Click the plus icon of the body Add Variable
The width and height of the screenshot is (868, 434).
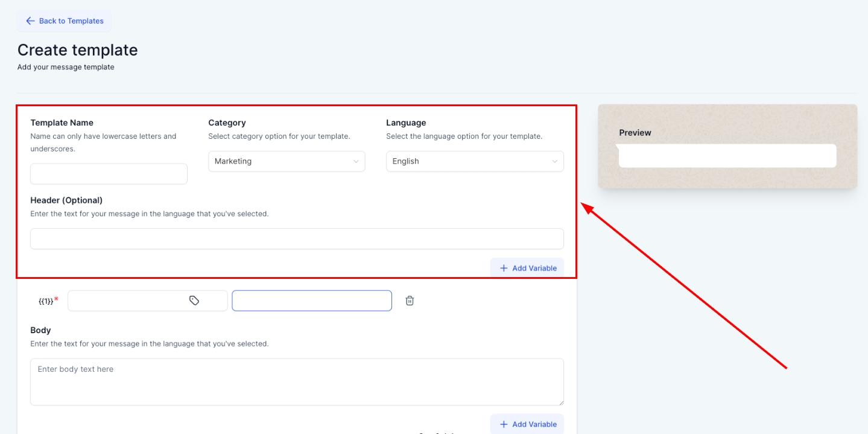point(504,424)
